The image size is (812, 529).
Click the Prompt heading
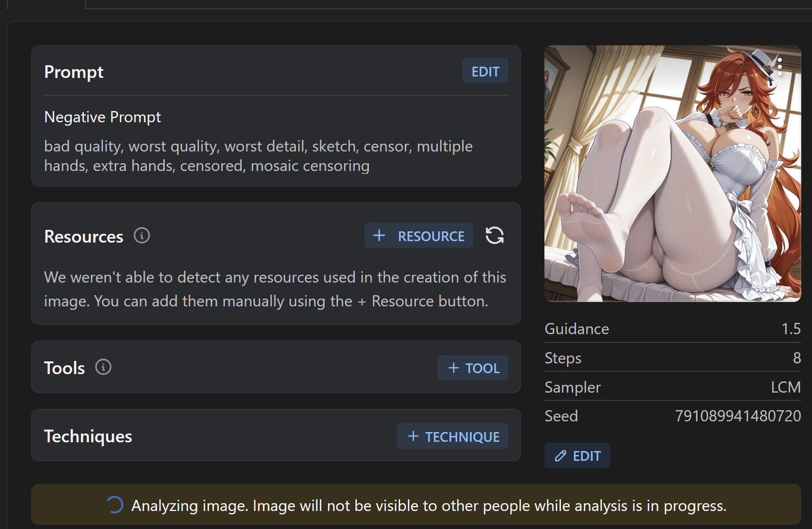[74, 72]
